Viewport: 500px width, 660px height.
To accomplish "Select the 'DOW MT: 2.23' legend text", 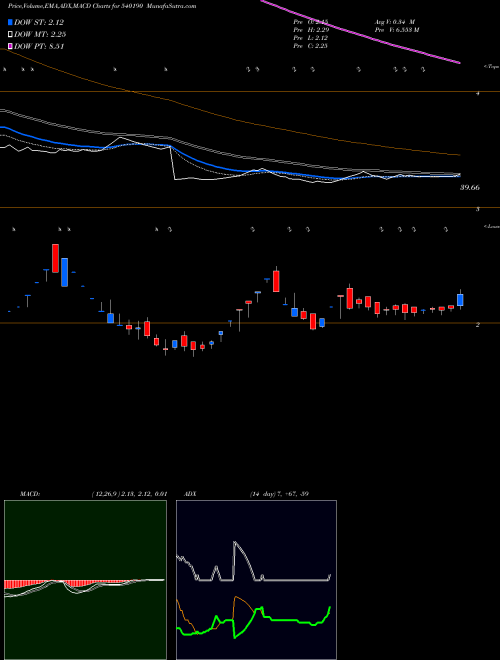I will pos(40,35).
